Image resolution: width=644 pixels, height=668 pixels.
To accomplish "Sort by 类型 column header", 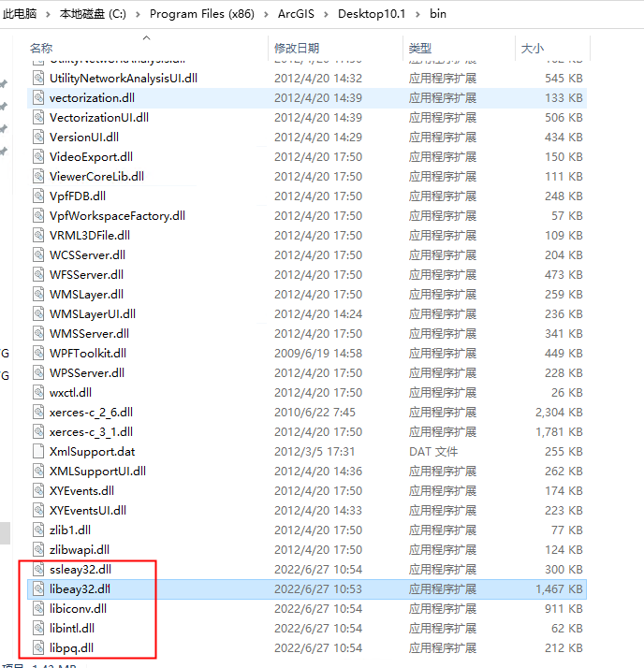I will [419, 48].
